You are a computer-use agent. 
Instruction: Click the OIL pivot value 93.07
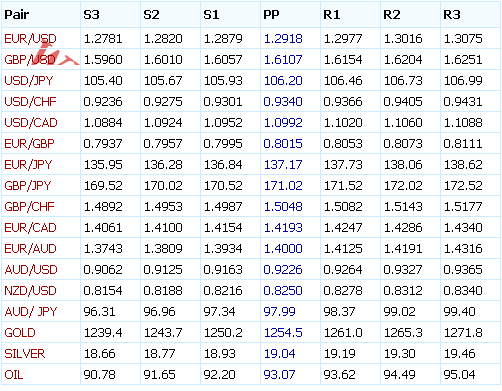click(279, 375)
